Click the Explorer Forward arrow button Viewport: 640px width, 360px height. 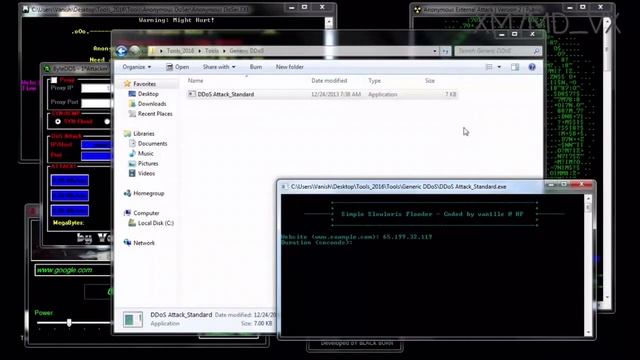coord(135,51)
